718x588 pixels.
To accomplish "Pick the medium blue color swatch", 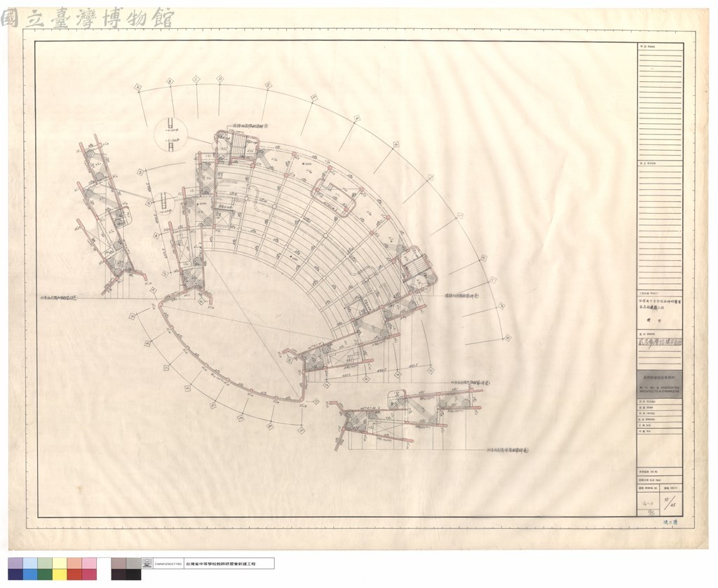I will coord(30,574).
